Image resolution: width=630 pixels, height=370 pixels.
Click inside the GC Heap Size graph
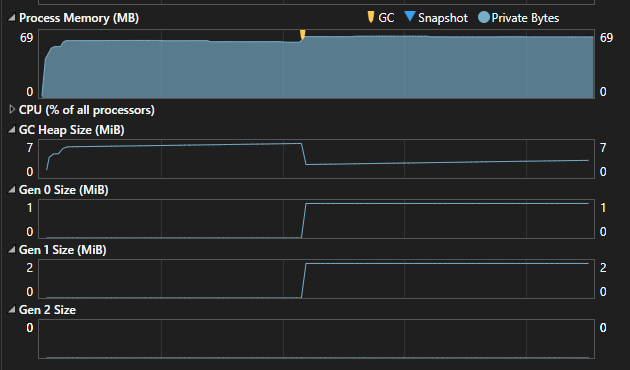coord(316,159)
